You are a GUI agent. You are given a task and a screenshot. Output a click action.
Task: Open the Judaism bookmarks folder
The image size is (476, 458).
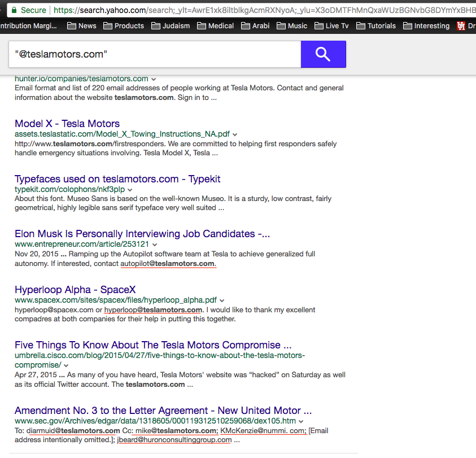point(171,26)
